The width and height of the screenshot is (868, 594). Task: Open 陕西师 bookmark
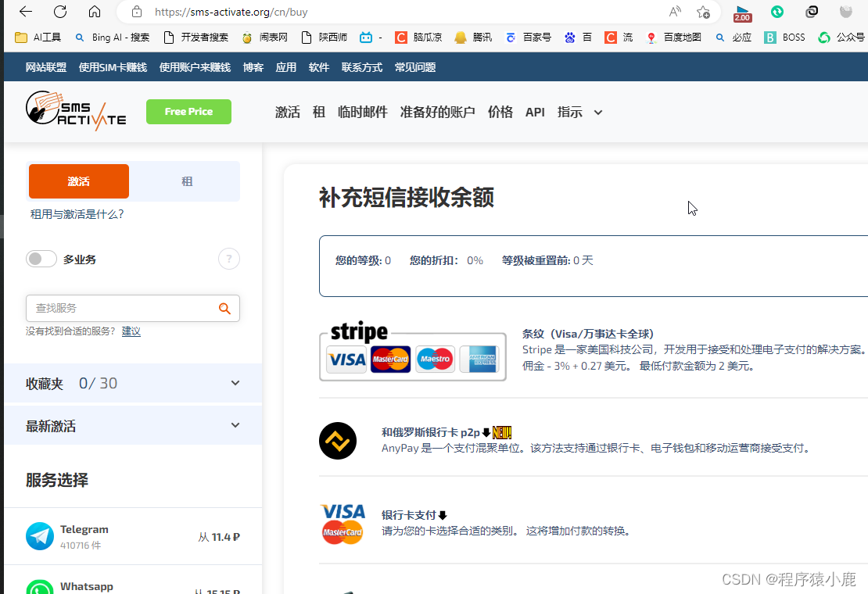coord(325,37)
